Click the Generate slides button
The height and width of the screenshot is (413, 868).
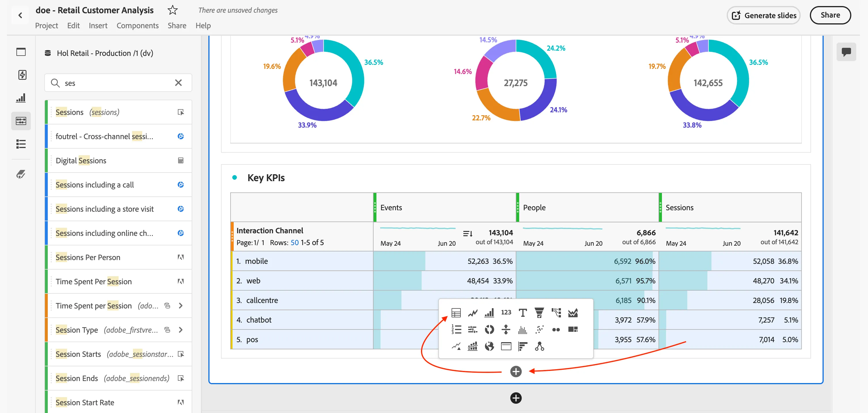(764, 15)
